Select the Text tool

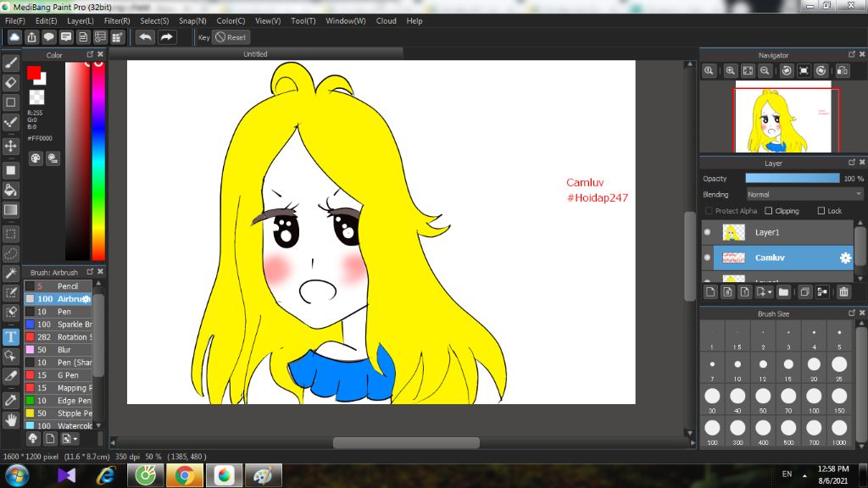click(10, 336)
